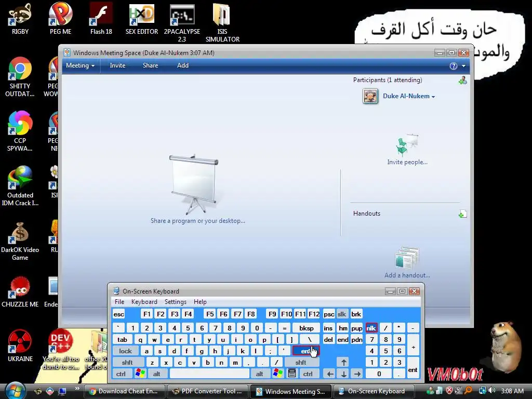The image size is (532, 399).
Task: Toggle the left ctrl key
Action: [121, 374]
